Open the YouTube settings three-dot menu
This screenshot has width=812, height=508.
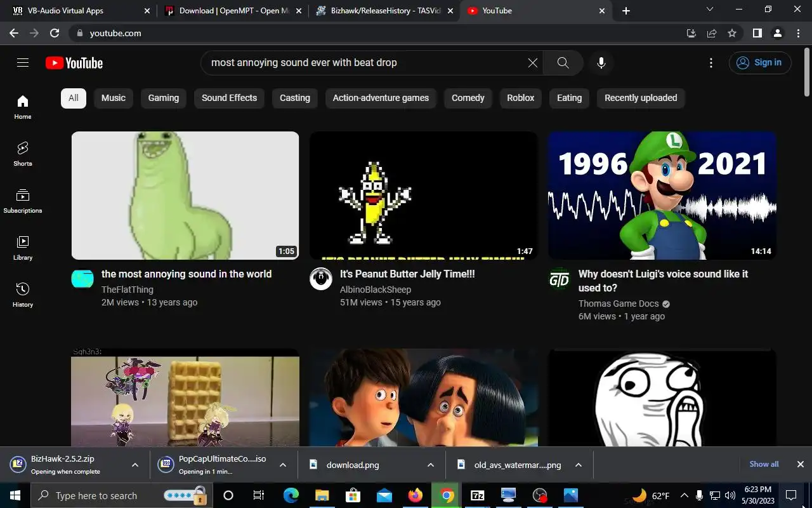point(711,62)
